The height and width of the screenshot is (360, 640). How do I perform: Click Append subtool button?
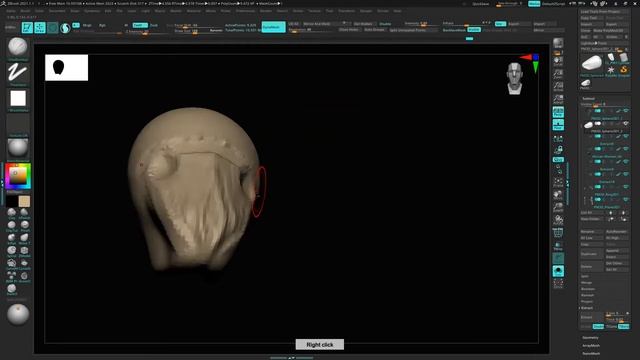(616, 251)
